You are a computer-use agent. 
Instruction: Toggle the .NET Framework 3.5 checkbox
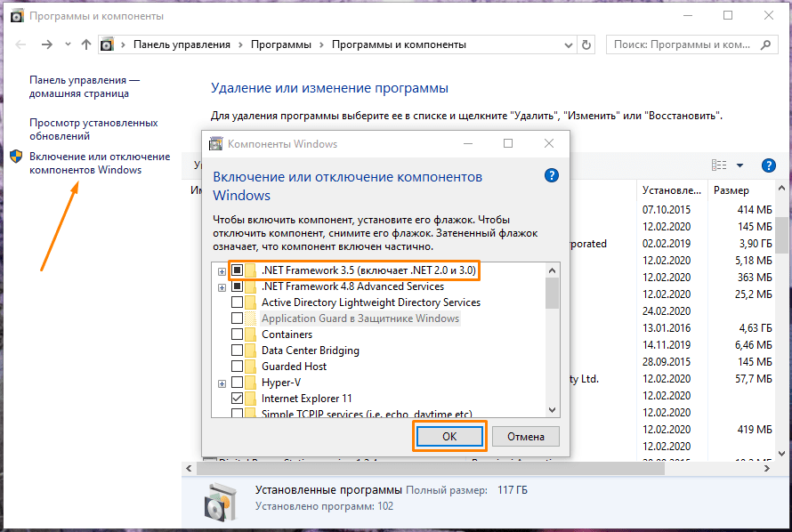pos(238,270)
